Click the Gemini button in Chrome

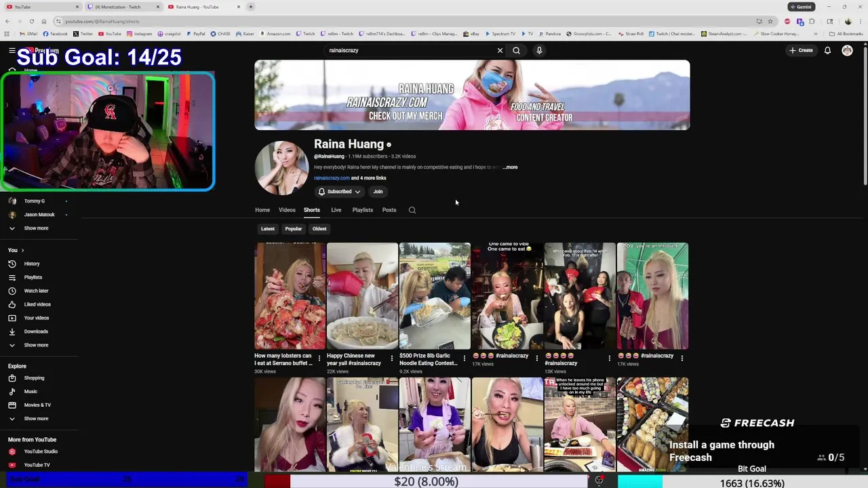click(801, 7)
